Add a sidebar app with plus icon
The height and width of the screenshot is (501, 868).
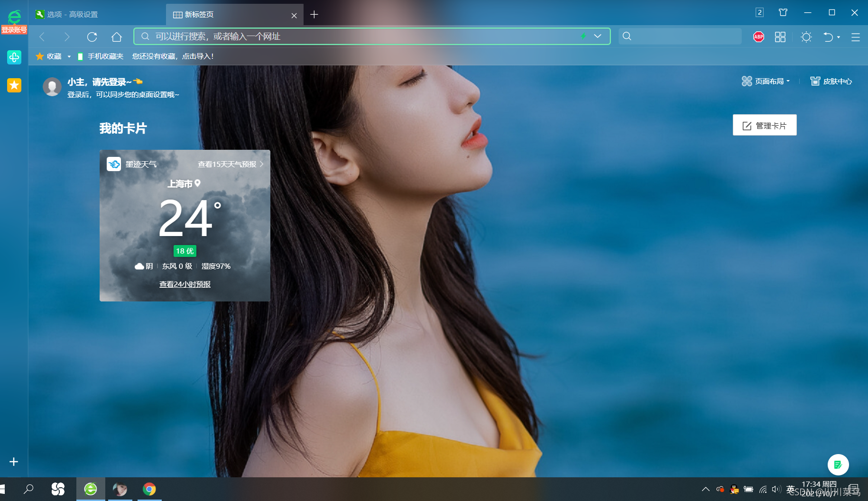[x=14, y=462]
